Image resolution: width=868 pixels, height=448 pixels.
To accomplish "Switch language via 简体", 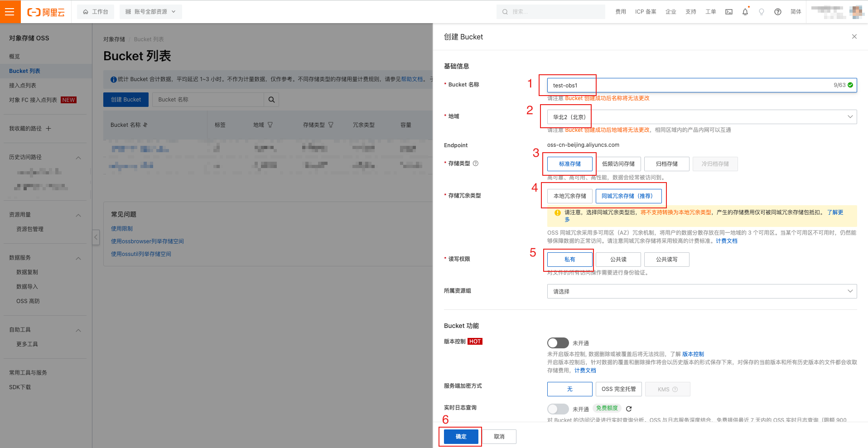I will point(796,12).
